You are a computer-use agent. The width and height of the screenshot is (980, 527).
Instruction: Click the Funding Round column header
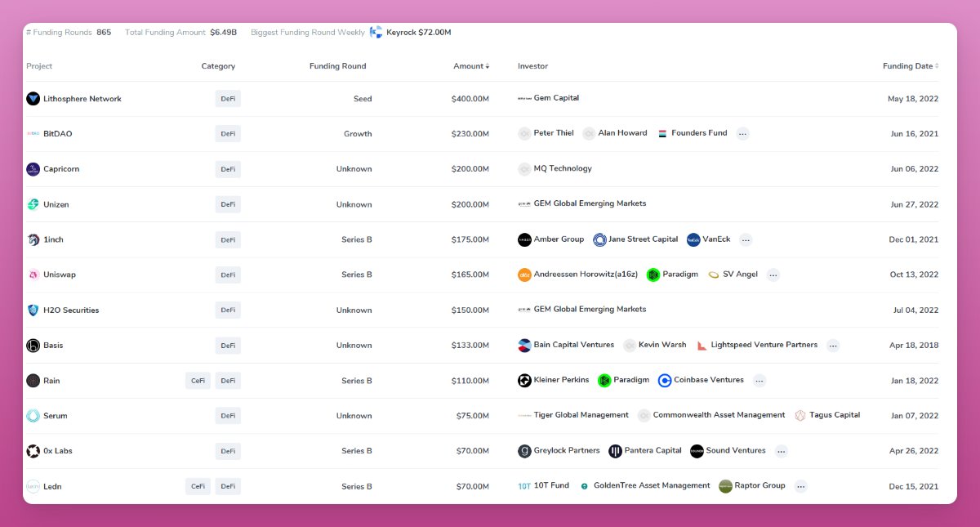pos(338,66)
